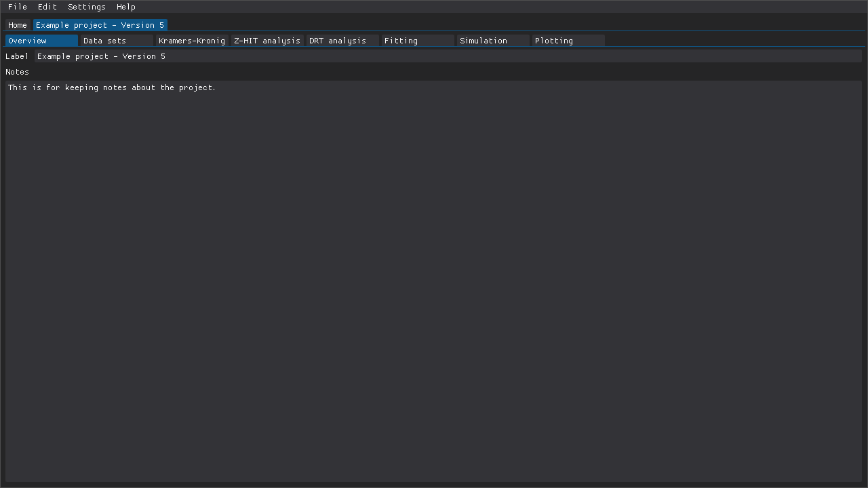The height and width of the screenshot is (488, 868).
Task: Click inside the Notes text area
Action: [433, 281]
